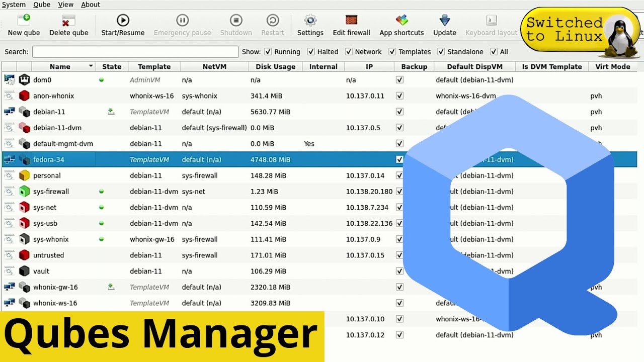Image resolution: width=644 pixels, height=362 pixels.
Task: Click the red cube icon for sys-net
Action: [24, 207]
